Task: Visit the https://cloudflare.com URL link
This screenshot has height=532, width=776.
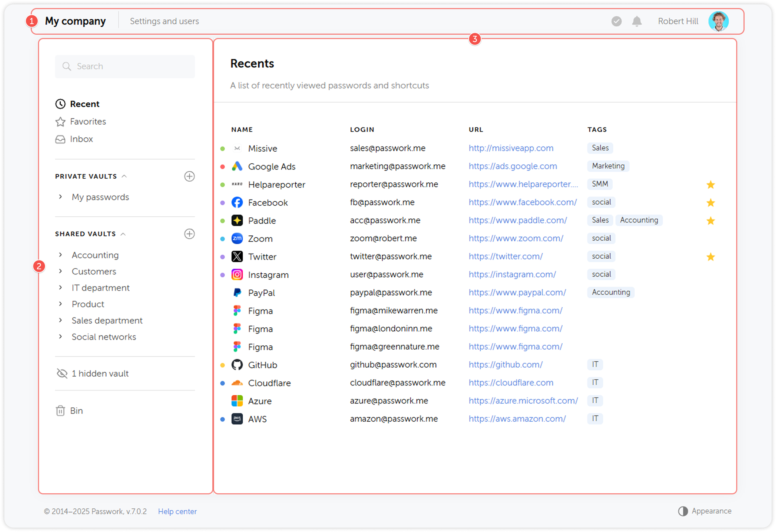Action: tap(511, 383)
